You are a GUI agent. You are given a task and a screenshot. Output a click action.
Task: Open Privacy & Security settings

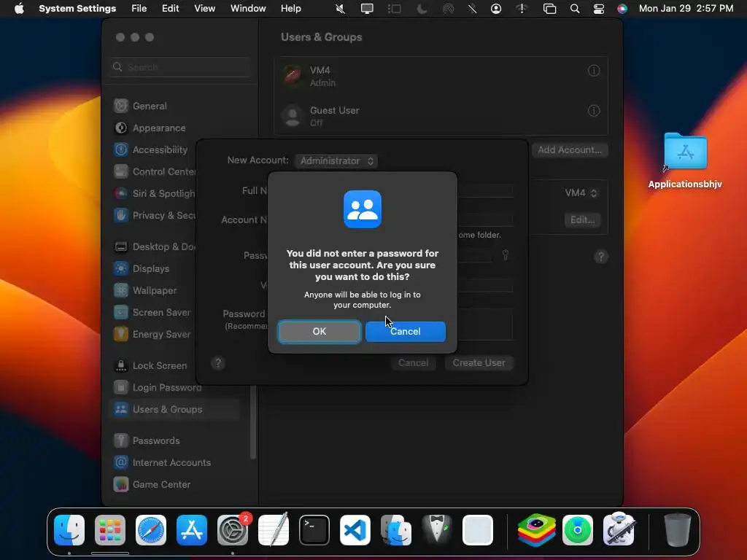click(153, 215)
